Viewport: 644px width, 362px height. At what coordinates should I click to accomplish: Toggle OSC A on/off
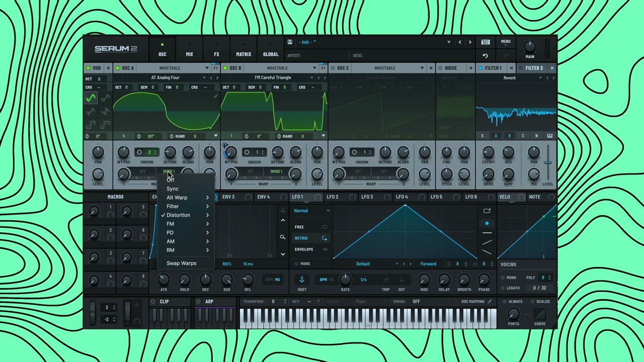pos(118,68)
